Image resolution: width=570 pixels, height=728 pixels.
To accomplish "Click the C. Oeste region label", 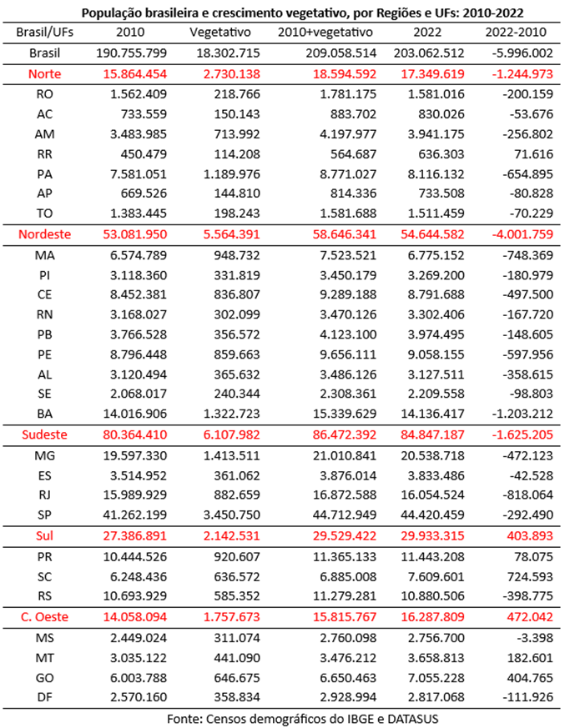I will [44, 617].
